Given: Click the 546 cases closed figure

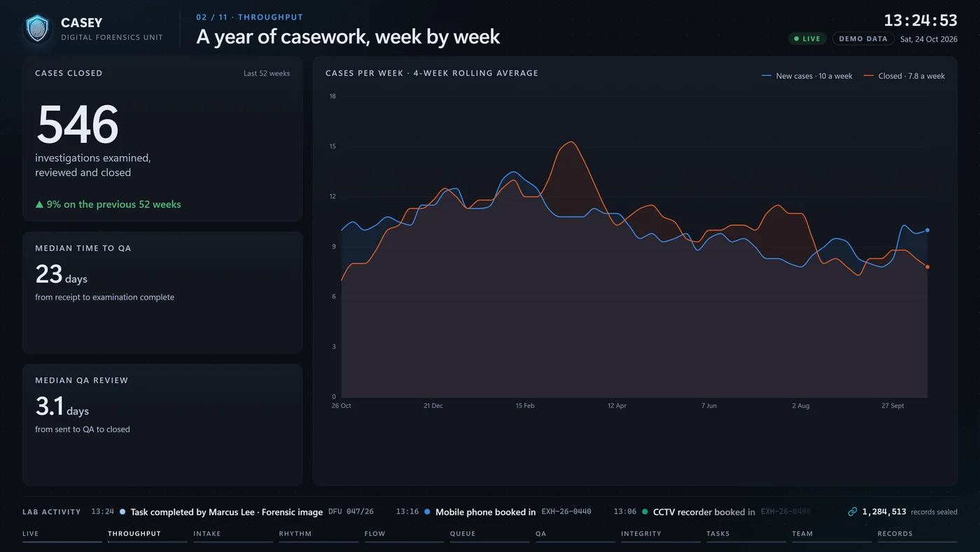Looking at the screenshot, I should tap(77, 125).
